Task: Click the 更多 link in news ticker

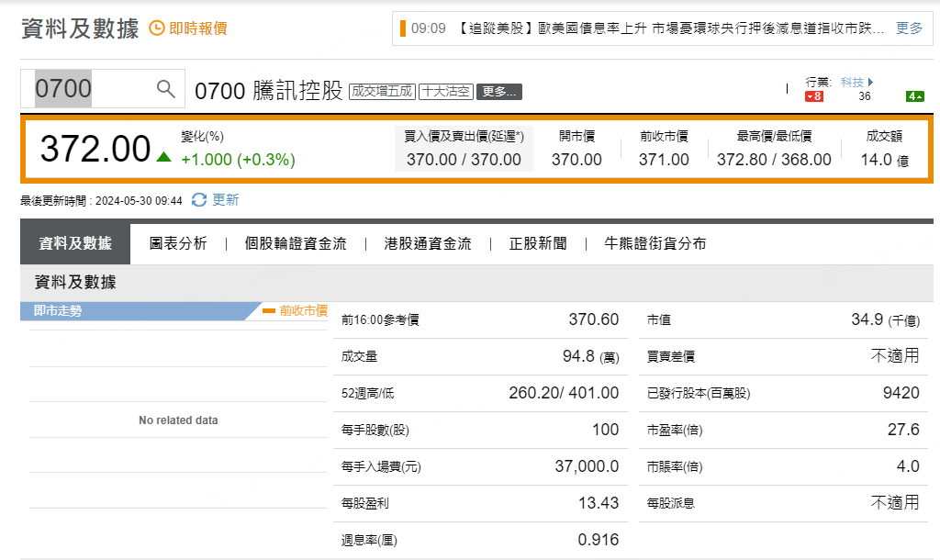Action: point(909,28)
